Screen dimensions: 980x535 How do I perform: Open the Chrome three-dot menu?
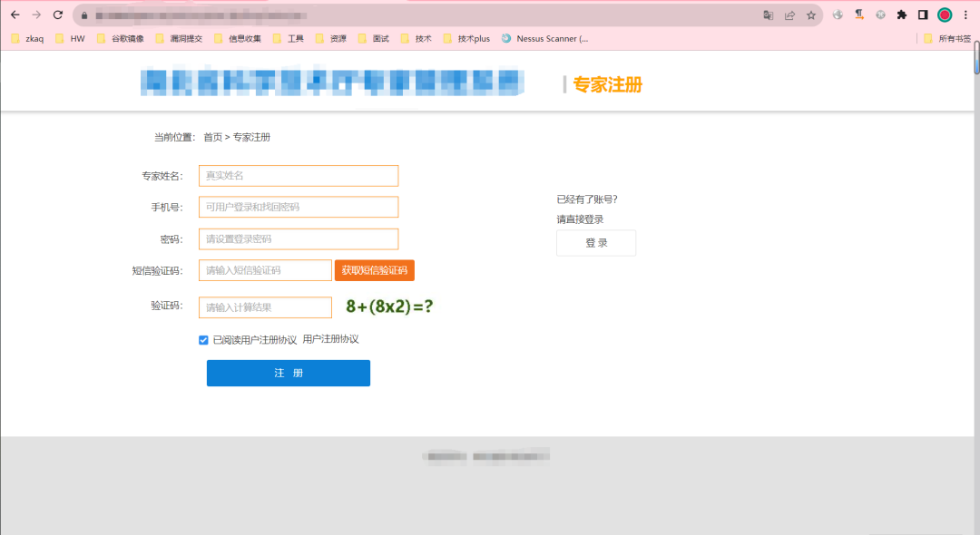coord(965,15)
